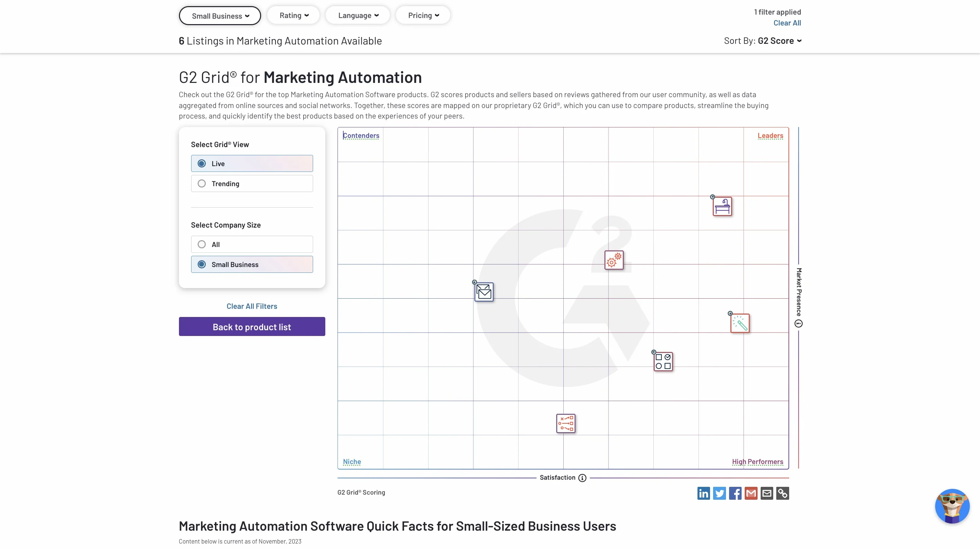Click the 'Content below is current' note
980x549 pixels.
[x=240, y=542]
